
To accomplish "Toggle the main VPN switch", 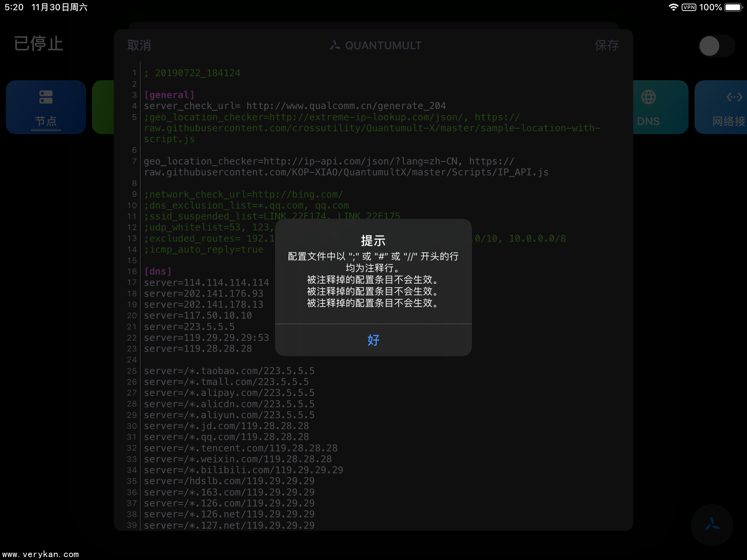I will click(x=716, y=46).
